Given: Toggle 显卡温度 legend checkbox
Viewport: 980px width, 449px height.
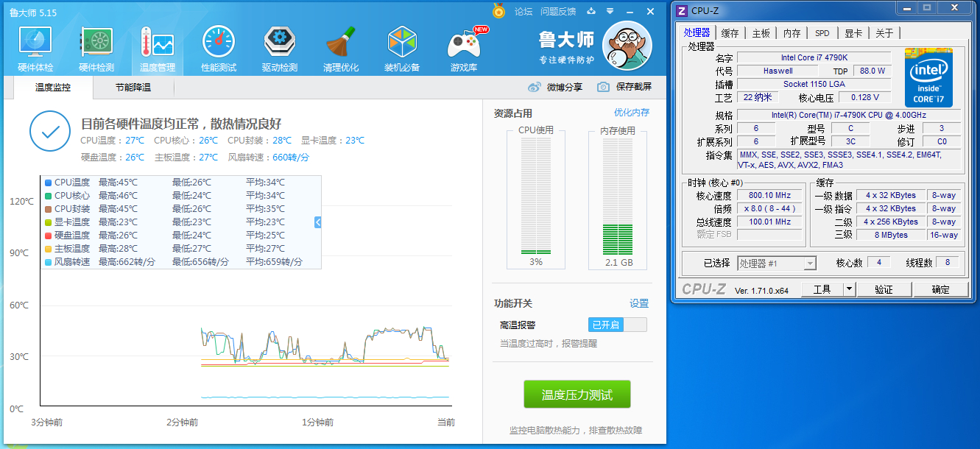Looking at the screenshot, I should pos(49,222).
